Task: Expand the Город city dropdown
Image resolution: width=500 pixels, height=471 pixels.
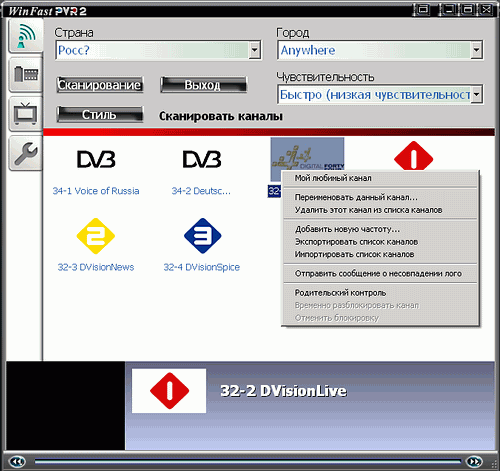Action: tap(477, 50)
